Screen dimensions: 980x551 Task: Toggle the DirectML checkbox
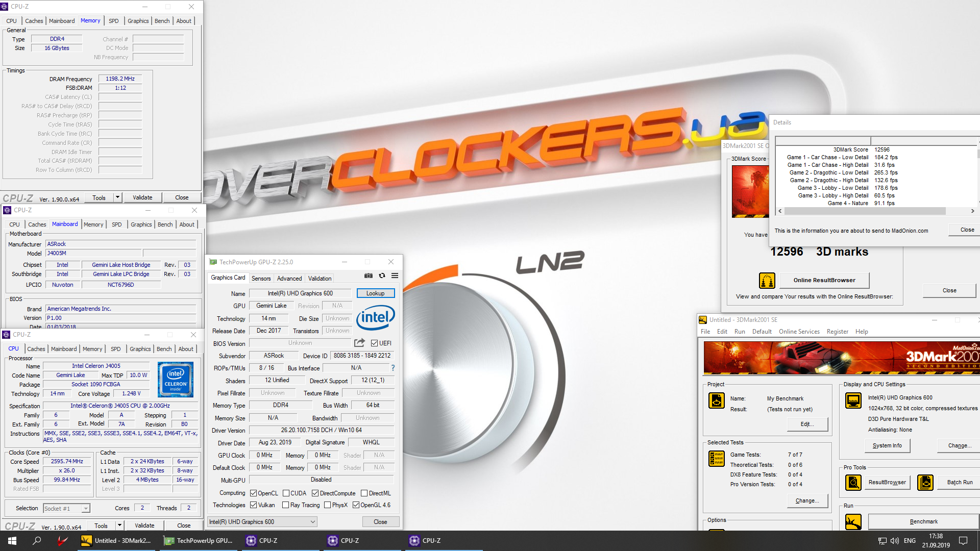pyautogui.click(x=364, y=493)
